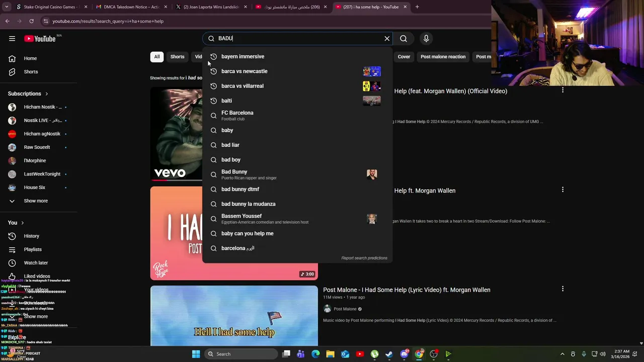The height and width of the screenshot is (362, 644).
Task: Click Report search predictions link
Action: 364,258
